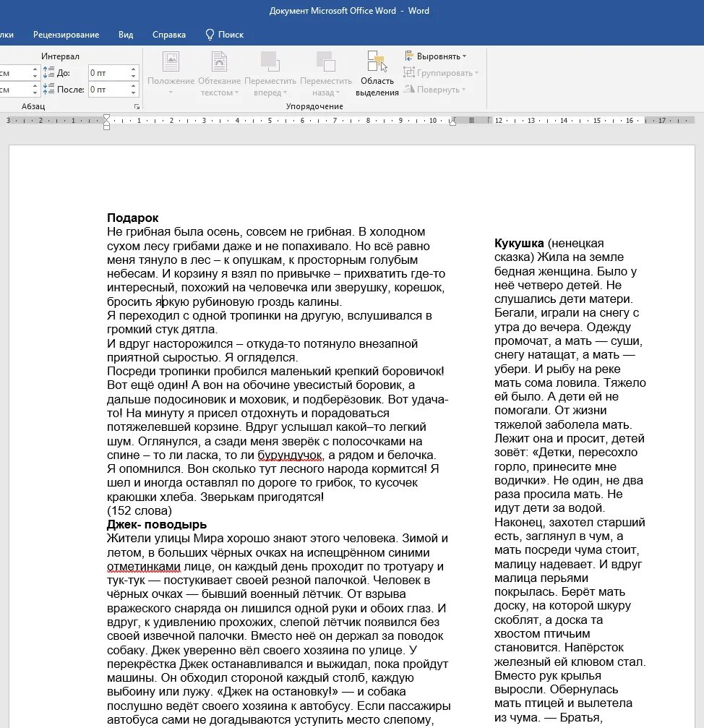
Task: Click the column boundary marker on ruler
Action: coord(471,120)
